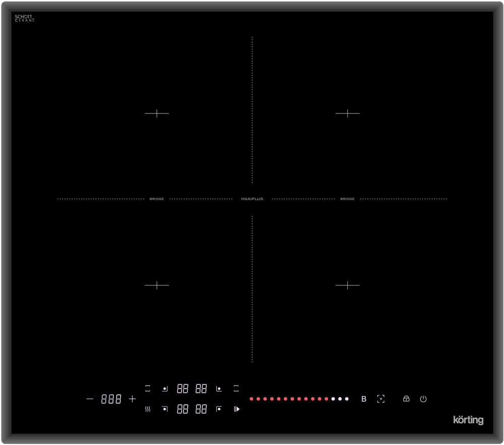The height and width of the screenshot is (445, 504).
Task: Tap the timer minus key
Action: pos(90,399)
